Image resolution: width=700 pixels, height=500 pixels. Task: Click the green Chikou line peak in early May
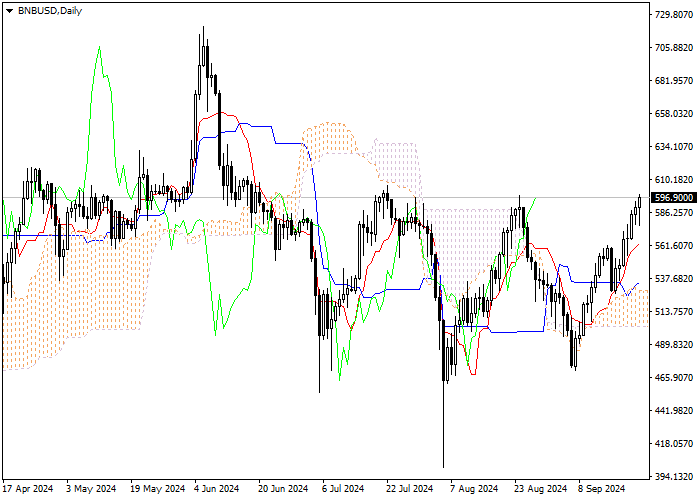99,47
